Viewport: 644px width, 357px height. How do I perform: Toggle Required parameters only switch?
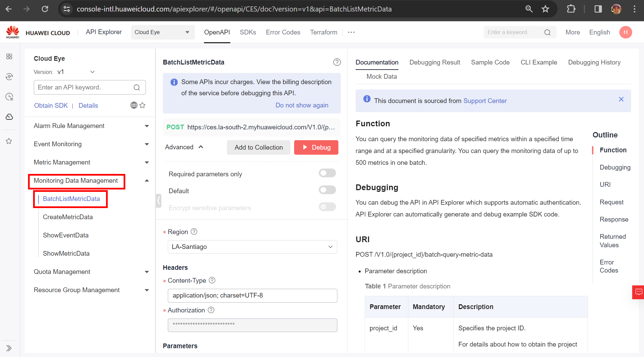[x=327, y=173]
